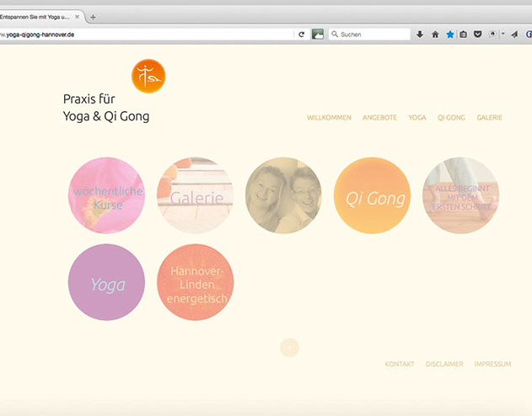Open the ANGEBOTE menu item

coord(379,118)
